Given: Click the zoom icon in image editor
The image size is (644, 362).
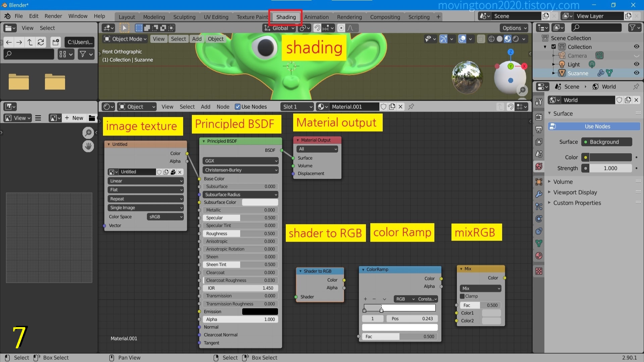Looking at the screenshot, I should [x=88, y=133].
